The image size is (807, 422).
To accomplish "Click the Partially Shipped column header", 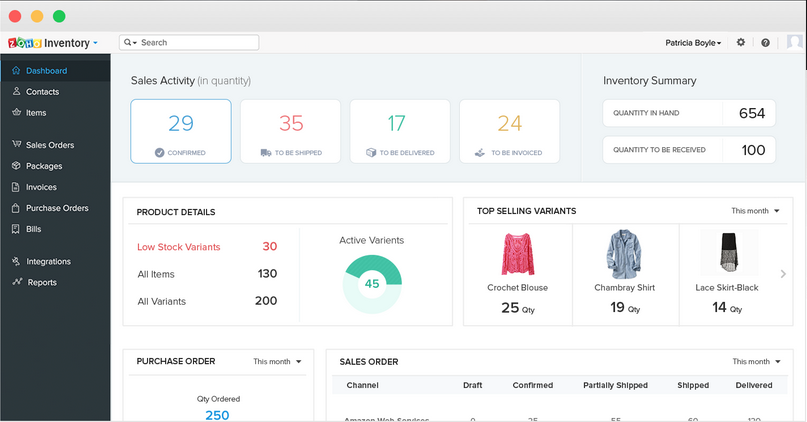I will click(x=616, y=385).
